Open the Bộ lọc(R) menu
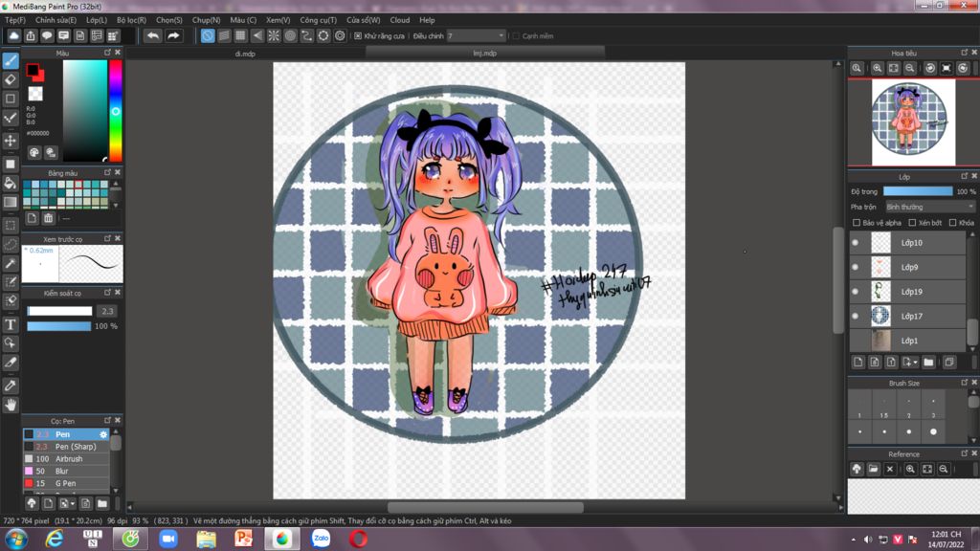980x551 pixels. pyautogui.click(x=131, y=20)
